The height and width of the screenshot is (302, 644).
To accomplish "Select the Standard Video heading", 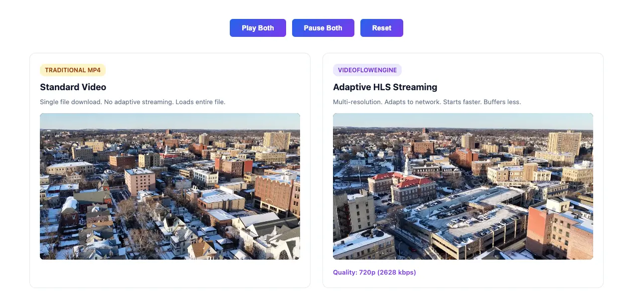I will (x=73, y=87).
